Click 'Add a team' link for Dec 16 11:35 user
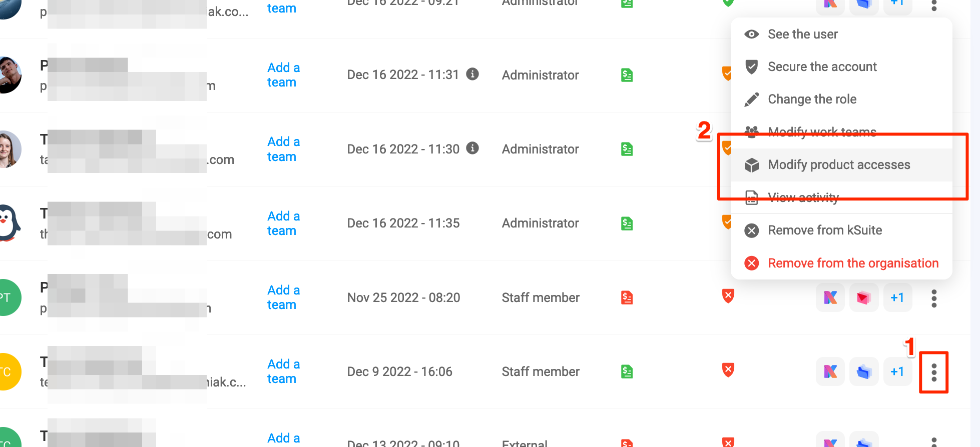Viewport: 980px width, 447px height. pyautogui.click(x=283, y=223)
